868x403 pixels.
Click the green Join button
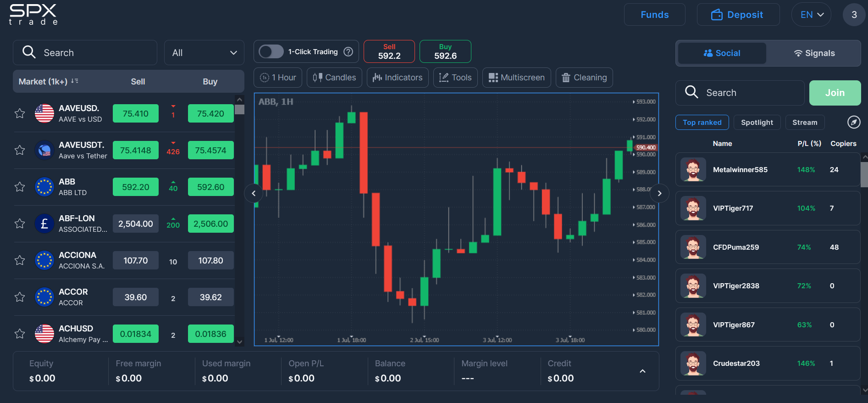[x=835, y=93]
